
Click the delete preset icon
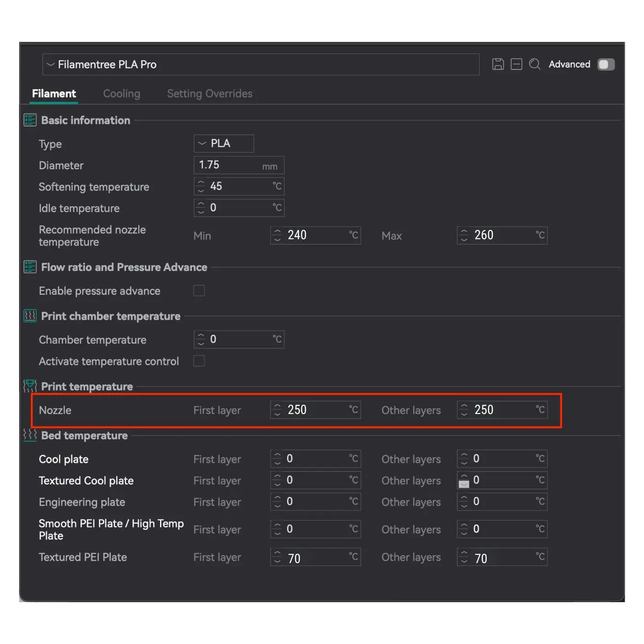(516, 64)
